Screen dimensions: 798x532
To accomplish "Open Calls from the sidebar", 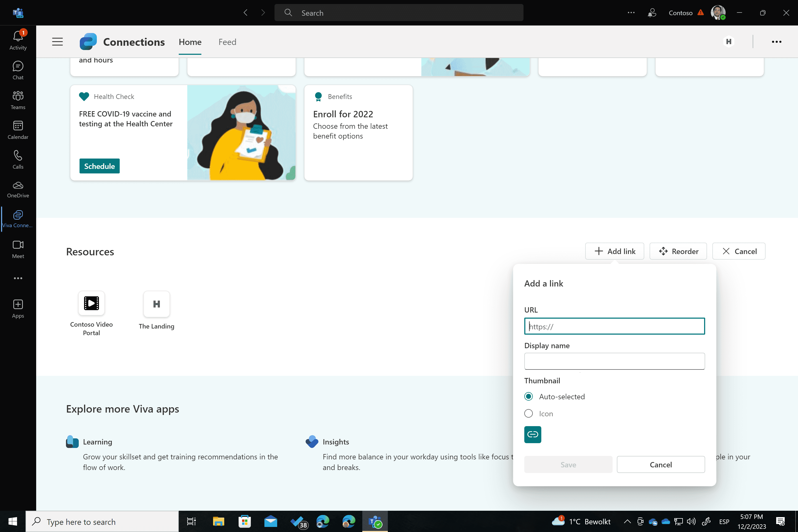I will pyautogui.click(x=18, y=159).
